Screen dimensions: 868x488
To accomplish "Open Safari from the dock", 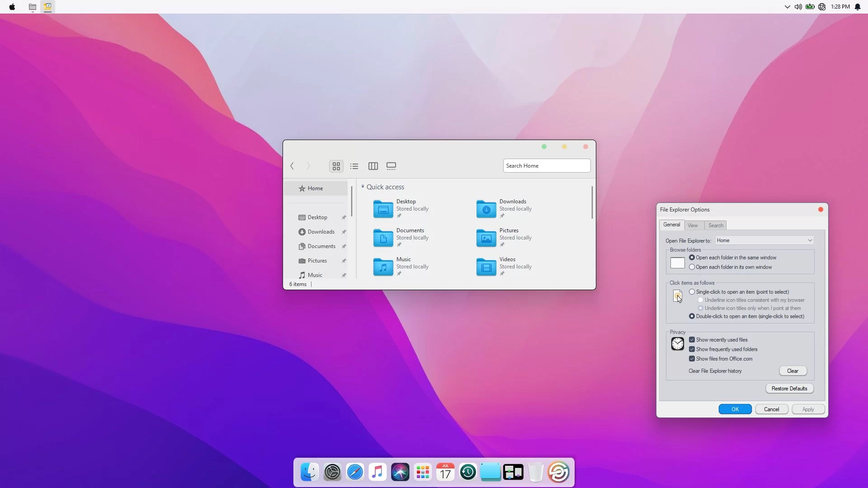I will pyautogui.click(x=355, y=472).
